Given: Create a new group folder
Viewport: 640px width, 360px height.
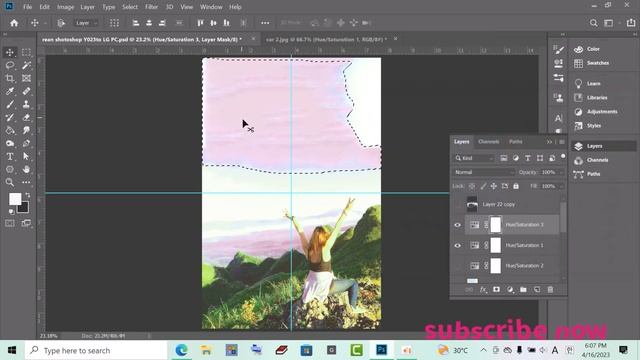Looking at the screenshot, I should click(523, 289).
